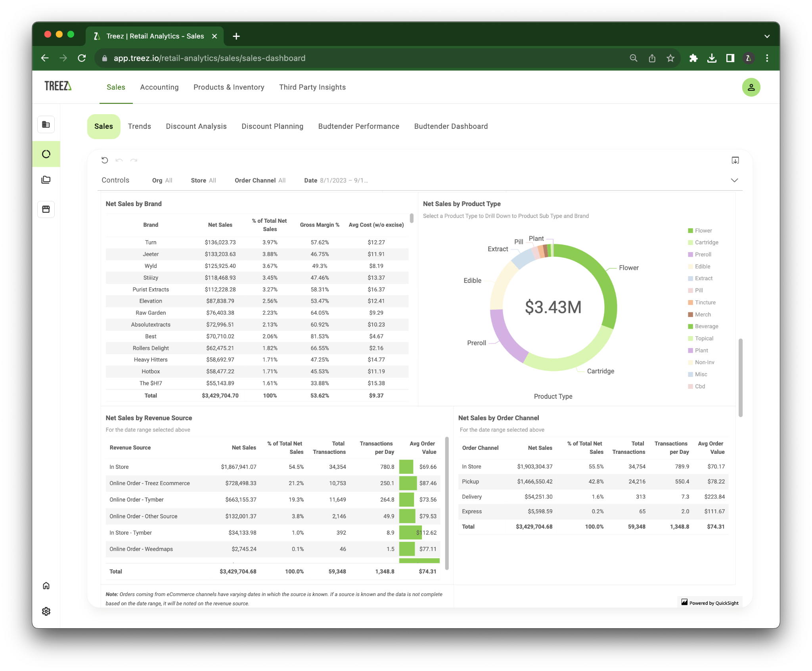Open the building reports sidebar icon
The height and width of the screenshot is (671, 812).
click(x=46, y=124)
